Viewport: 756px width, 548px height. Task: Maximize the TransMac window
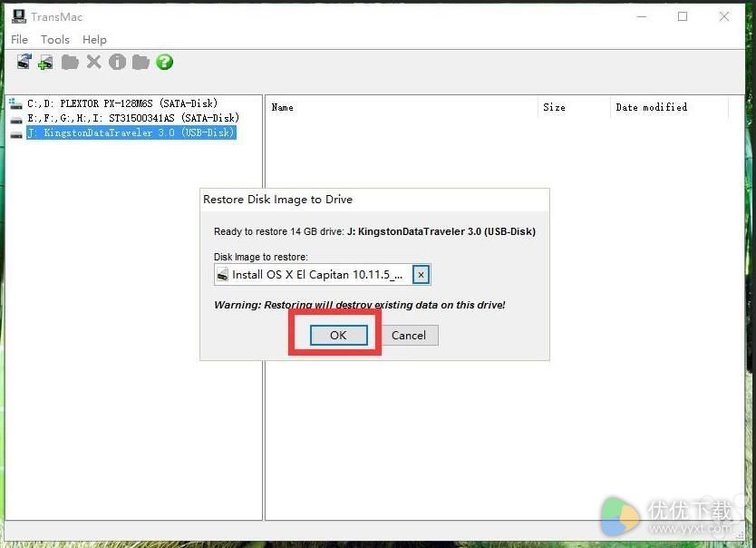tap(683, 17)
